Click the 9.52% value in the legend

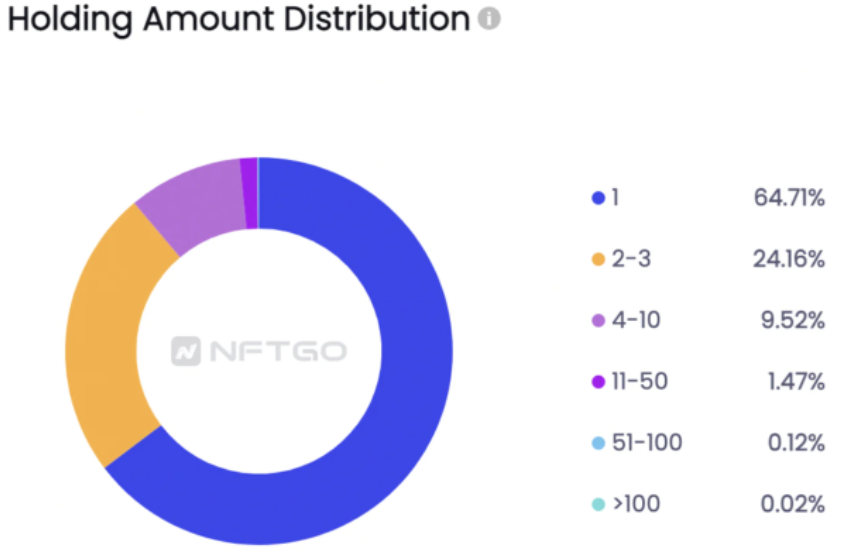pyautogui.click(x=793, y=321)
